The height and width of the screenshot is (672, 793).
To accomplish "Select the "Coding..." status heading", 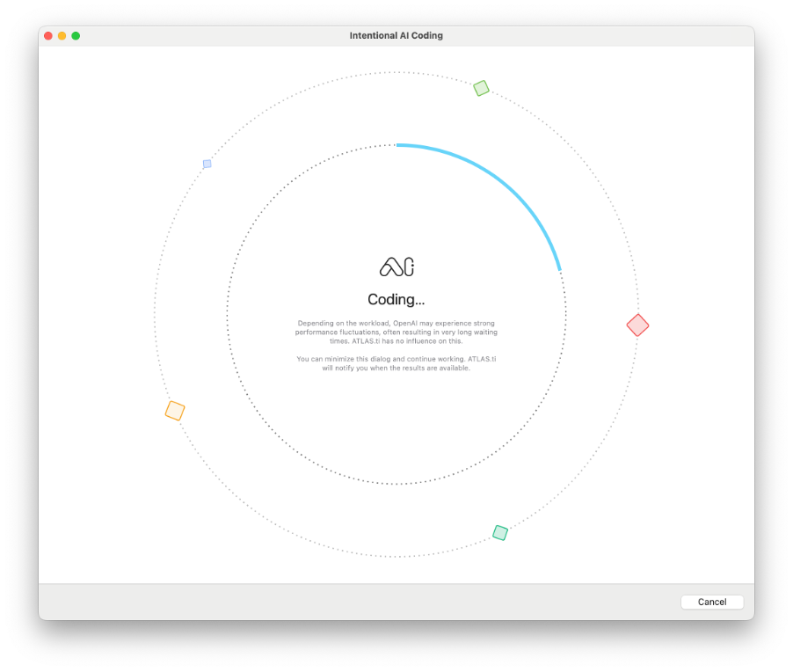I will pos(396,300).
